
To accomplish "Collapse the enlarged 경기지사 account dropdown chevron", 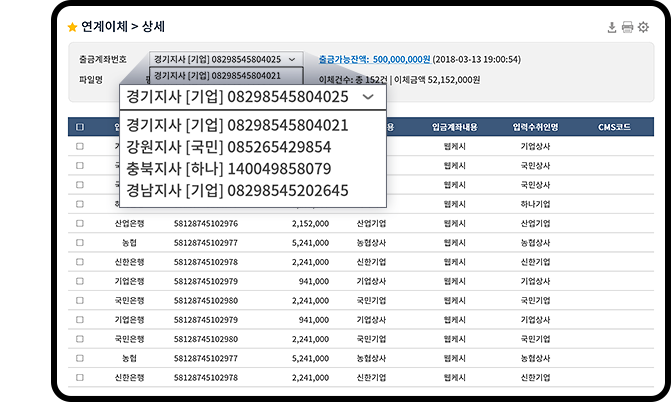I will tap(369, 97).
